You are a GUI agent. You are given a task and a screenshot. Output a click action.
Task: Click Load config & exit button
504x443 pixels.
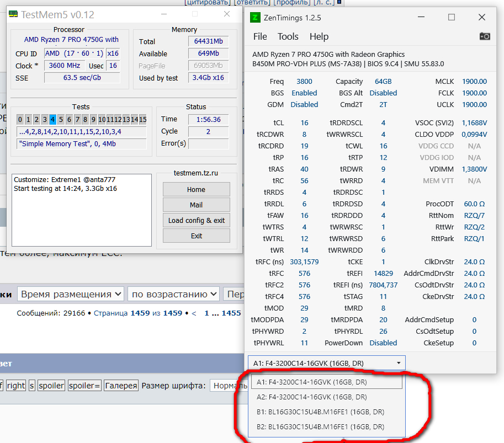[196, 220]
